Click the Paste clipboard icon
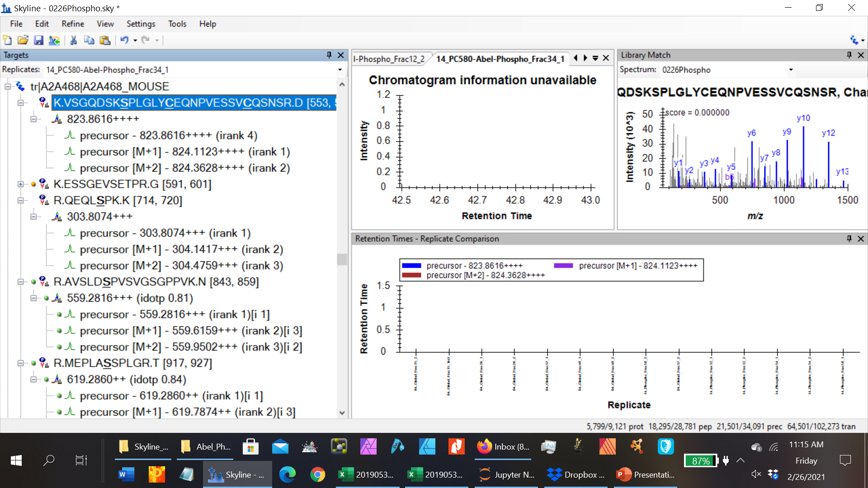The image size is (868, 488). click(105, 40)
